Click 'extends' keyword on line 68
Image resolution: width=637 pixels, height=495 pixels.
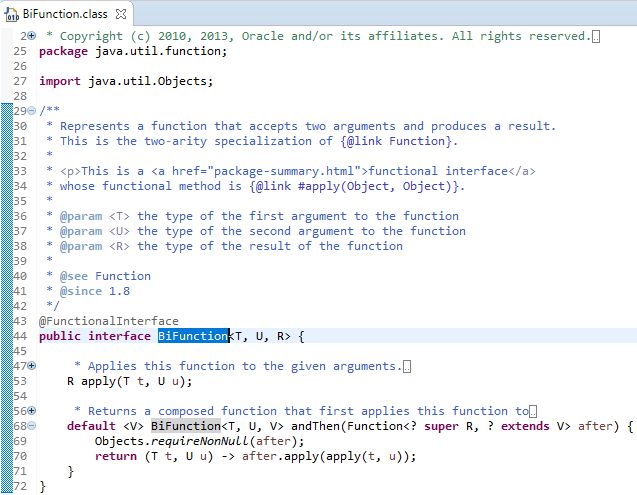point(525,426)
